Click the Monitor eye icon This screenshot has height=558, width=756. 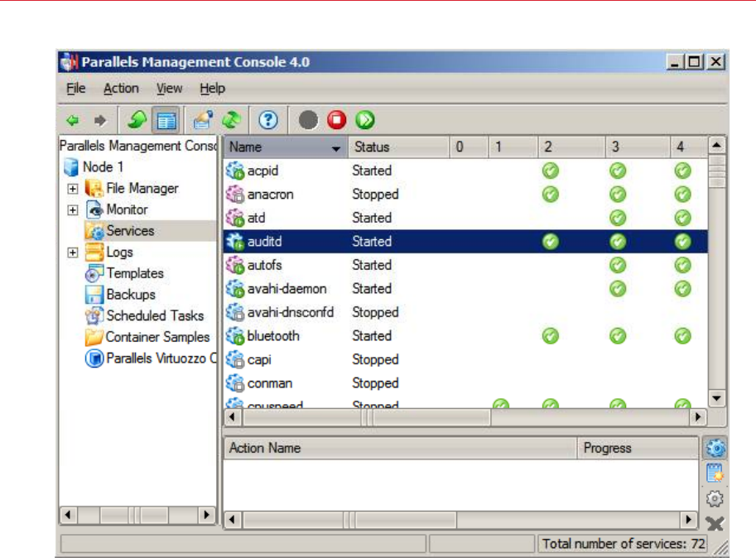[x=94, y=209]
